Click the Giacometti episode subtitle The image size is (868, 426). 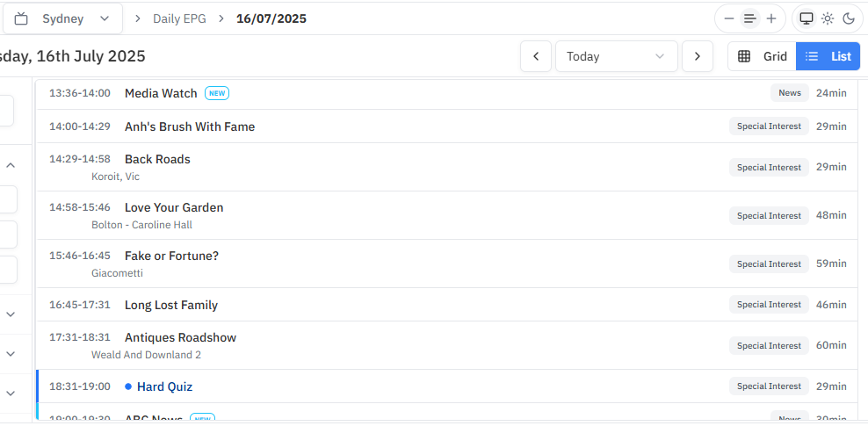117,273
